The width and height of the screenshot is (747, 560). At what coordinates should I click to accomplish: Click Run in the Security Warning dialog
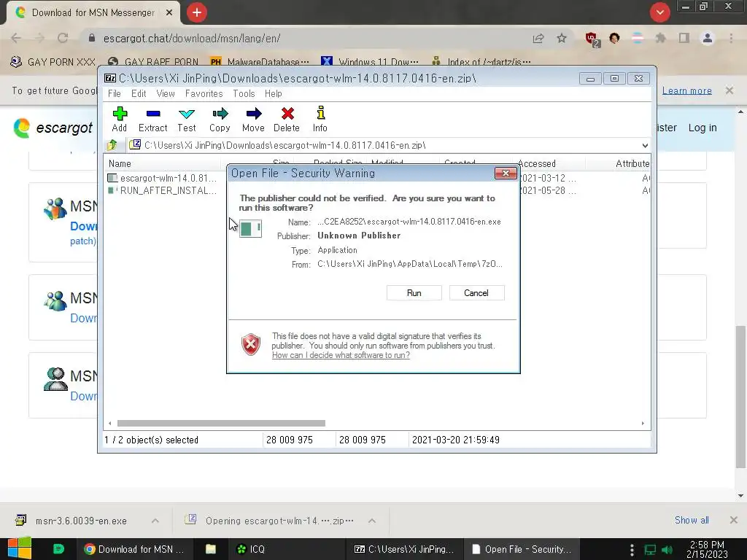[x=414, y=293]
